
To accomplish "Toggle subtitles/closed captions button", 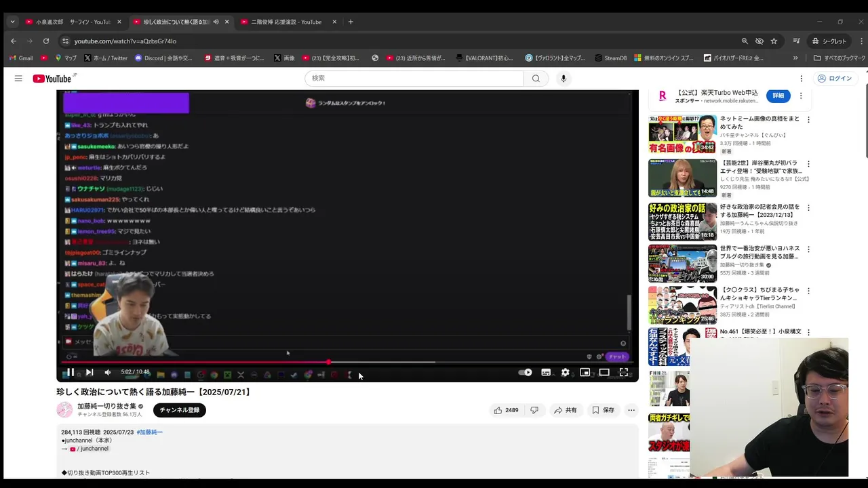I will click(x=546, y=372).
